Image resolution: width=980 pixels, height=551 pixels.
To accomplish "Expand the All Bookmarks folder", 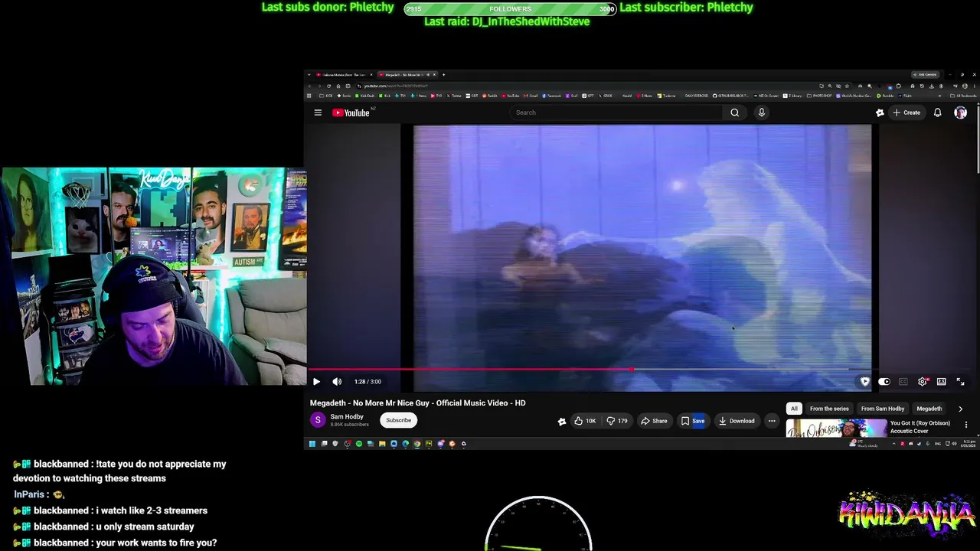I will coord(964,96).
